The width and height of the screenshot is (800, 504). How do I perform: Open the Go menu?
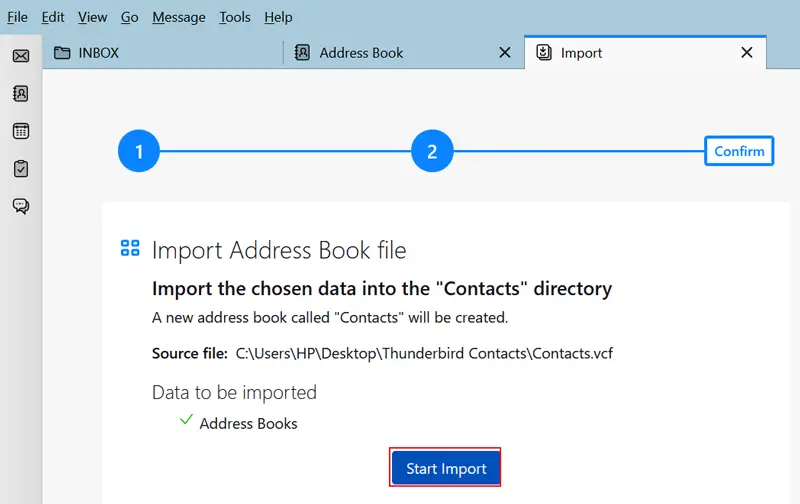[129, 17]
